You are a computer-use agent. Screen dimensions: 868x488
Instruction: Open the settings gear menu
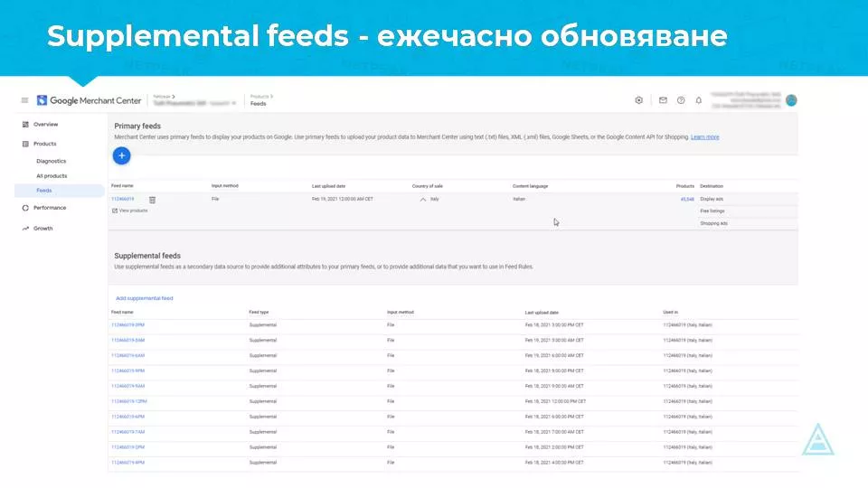[639, 100]
